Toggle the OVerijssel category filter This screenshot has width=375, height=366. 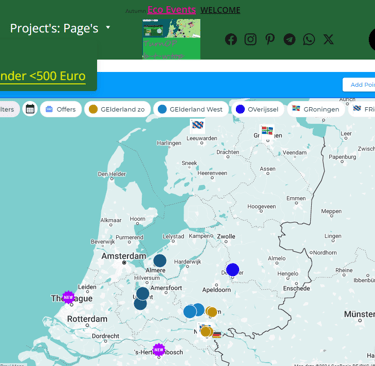[x=258, y=109]
